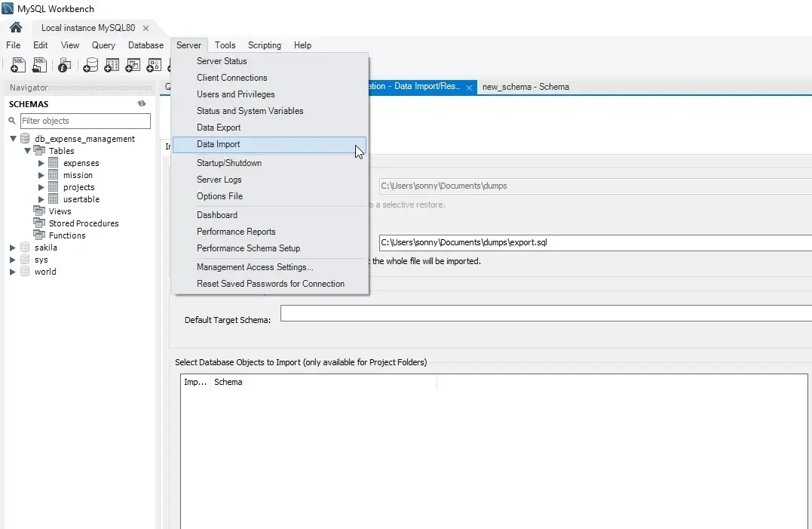Collapse the Tables folder
Viewport: 812px width, 529px height.
(x=27, y=151)
